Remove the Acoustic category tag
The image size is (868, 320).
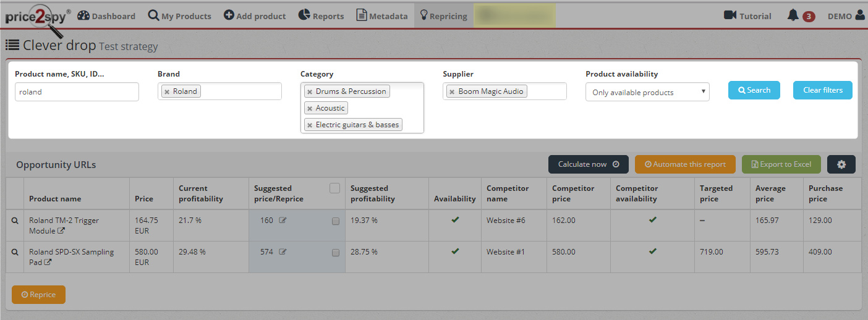310,108
